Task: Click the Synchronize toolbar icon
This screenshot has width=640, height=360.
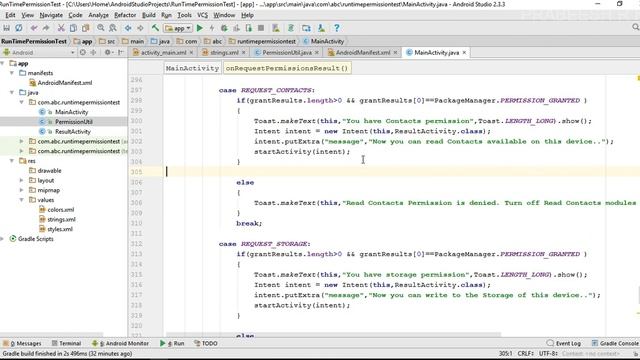Action: pos(19,28)
